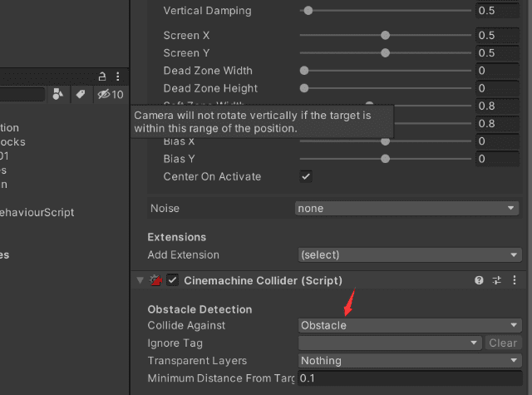Open the Add Extension select dropdown
Viewport: 532px width, 395px height.
[x=407, y=254]
